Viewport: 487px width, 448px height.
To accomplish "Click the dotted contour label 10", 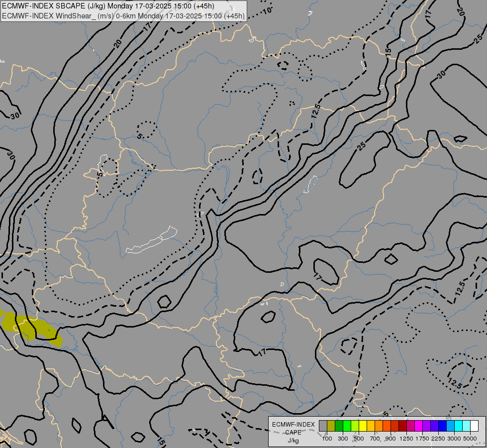I will [267, 10].
